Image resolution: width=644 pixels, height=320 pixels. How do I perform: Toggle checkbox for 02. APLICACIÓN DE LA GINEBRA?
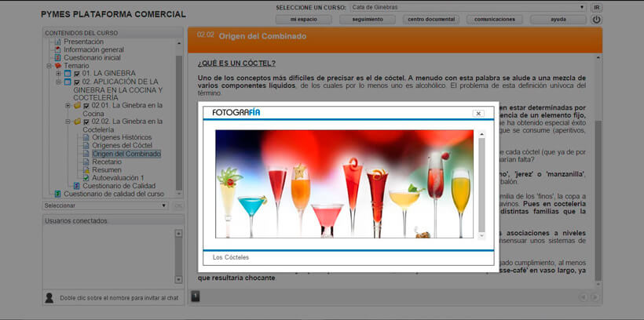[x=77, y=82]
